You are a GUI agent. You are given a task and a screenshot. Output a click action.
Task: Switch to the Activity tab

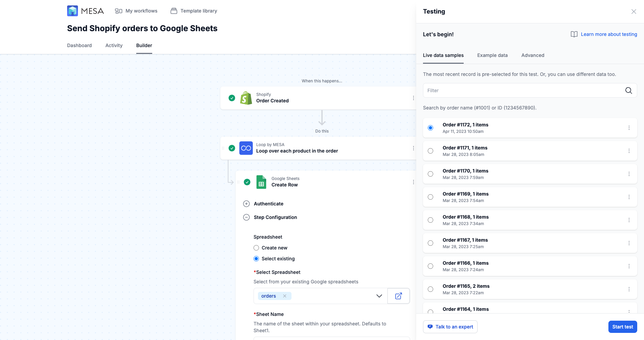click(114, 45)
